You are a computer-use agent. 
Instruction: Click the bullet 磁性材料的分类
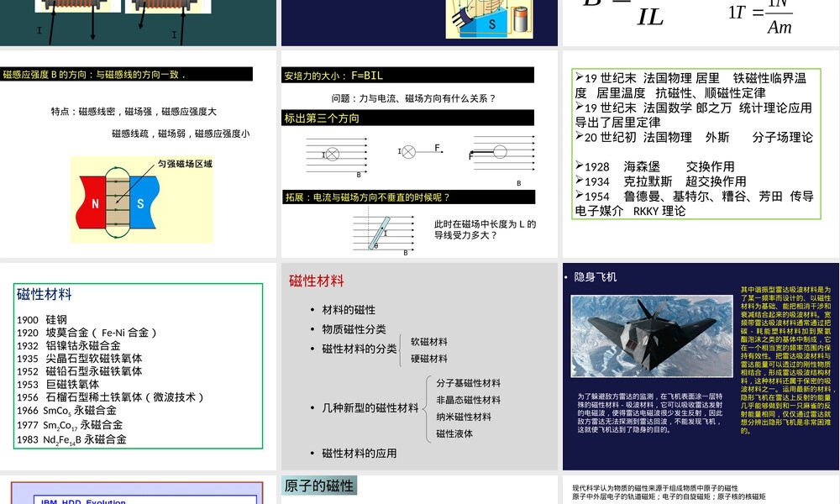(359, 349)
